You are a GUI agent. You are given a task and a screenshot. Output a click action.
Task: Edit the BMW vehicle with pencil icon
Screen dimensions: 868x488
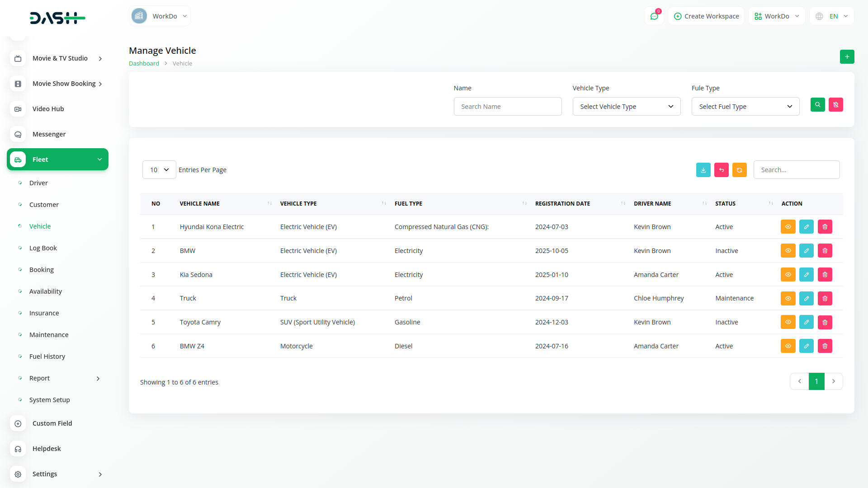(x=806, y=251)
